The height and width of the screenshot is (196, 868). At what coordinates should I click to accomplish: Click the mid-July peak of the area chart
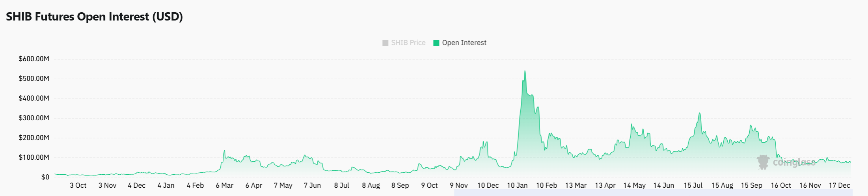pyautogui.click(x=700, y=114)
